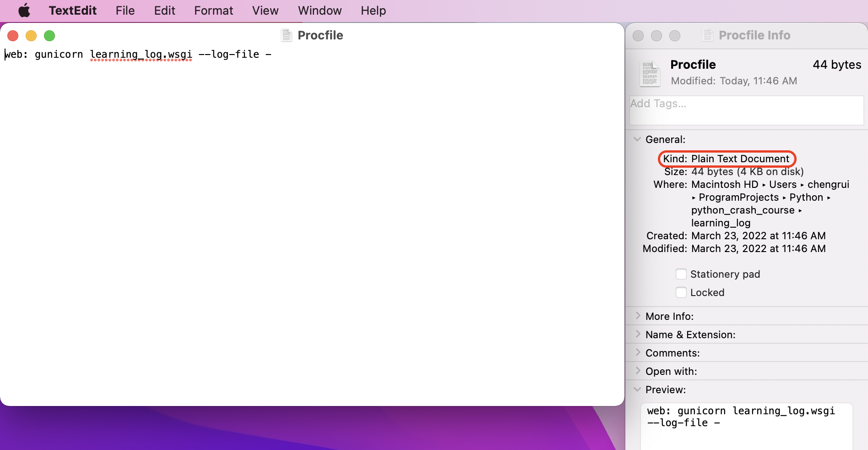868x450 pixels.
Task: Click the Modified: Today, 11:46 AM text
Action: pyautogui.click(x=734, y=81)
